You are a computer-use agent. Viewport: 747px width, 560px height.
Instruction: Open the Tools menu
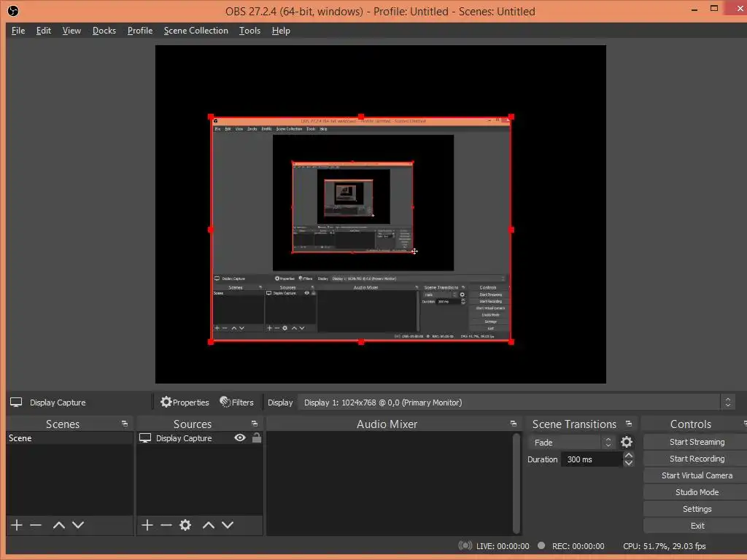click(x=249, y=31)
